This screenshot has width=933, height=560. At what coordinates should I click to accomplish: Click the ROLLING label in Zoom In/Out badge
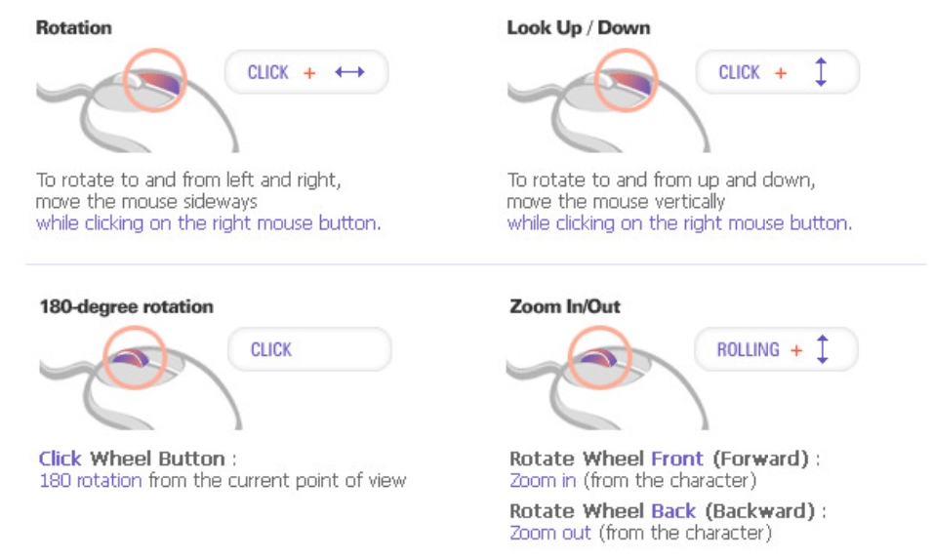pyautogui.click(x=748, y=349)
